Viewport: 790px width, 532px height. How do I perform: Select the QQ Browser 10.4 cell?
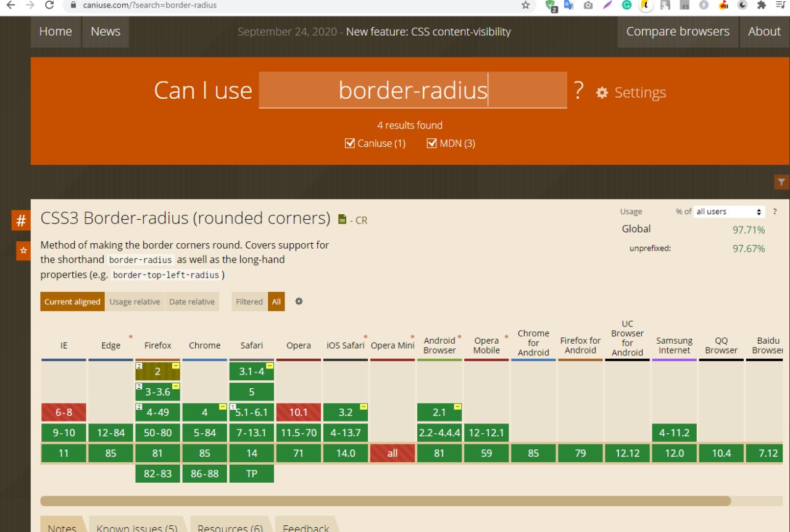tap(721, 453)
